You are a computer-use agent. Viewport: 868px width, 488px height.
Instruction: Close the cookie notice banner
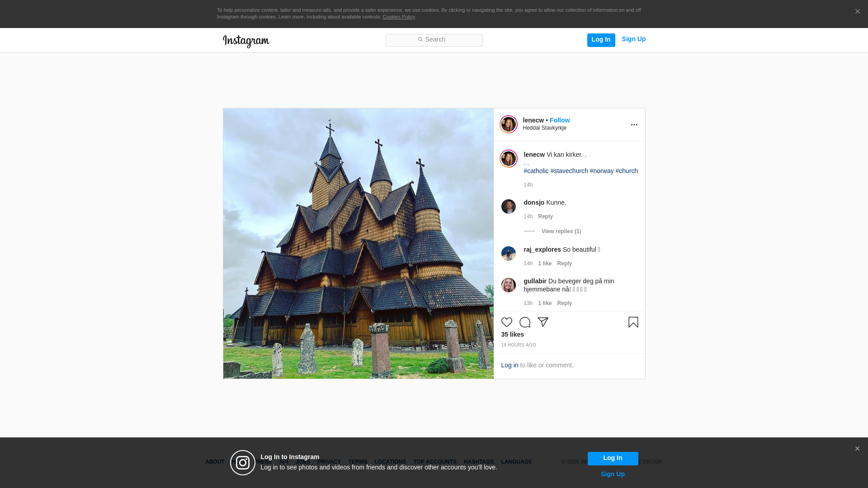pos(857,12)
